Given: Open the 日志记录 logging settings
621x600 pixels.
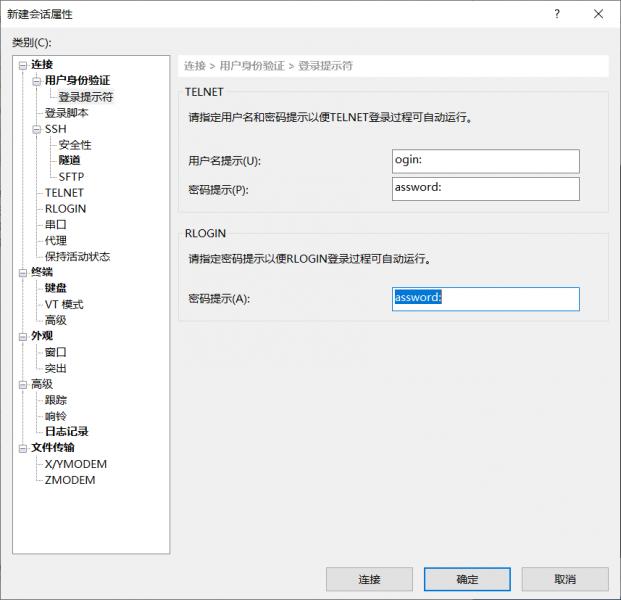Looking at the screenshot, I should point(66,432).
